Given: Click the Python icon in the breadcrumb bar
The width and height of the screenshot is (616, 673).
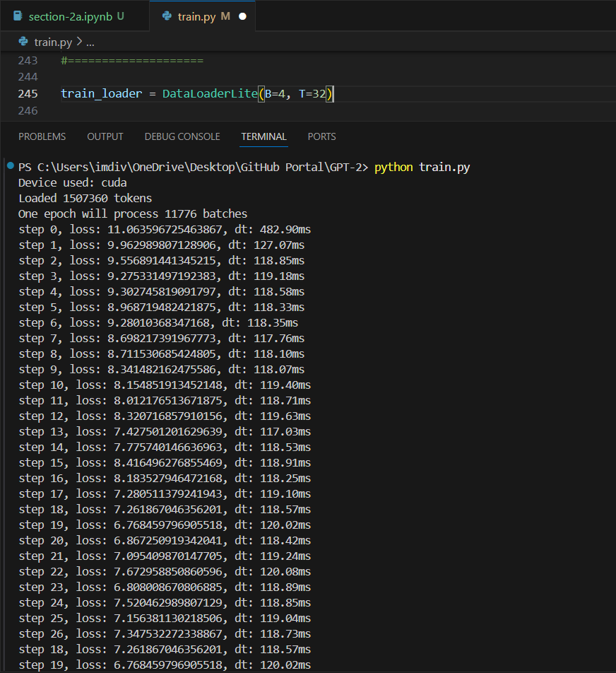Looking at the screenshot, I should [x=23, y=42].
